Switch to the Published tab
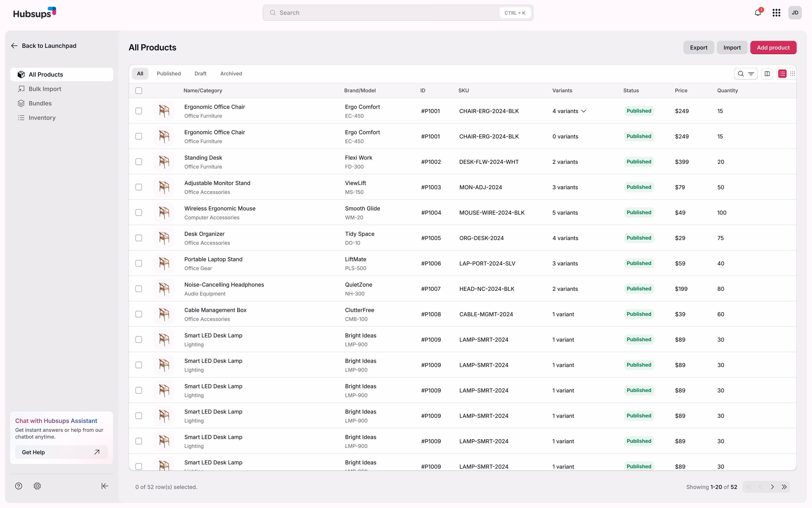Image resolution: width=812 pixels, height=508 pixels. (169, 74)
